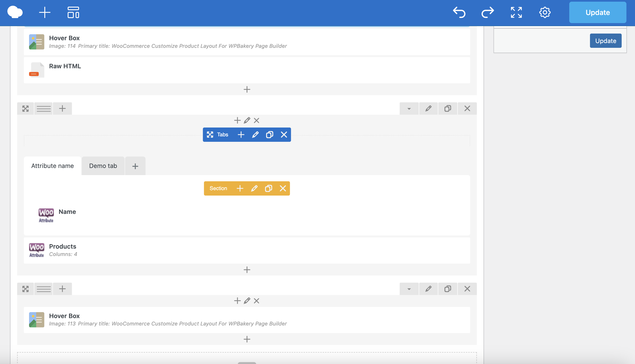Screen dimensions: 635x364
Task: Add new element with top plus icon
Action: pyautogui.click(x=45, y=13)
